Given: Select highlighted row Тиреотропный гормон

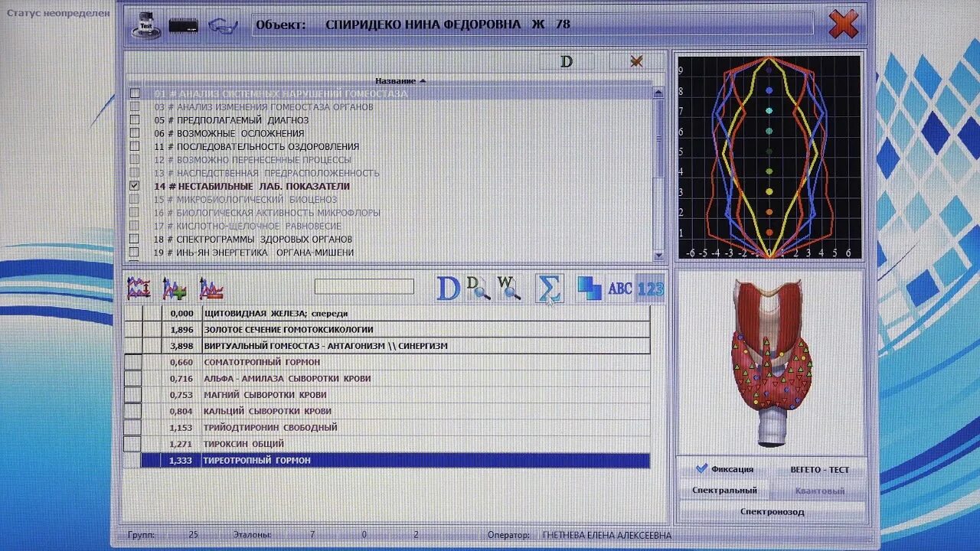Looking at the screenshot, I should click(387, 460).
